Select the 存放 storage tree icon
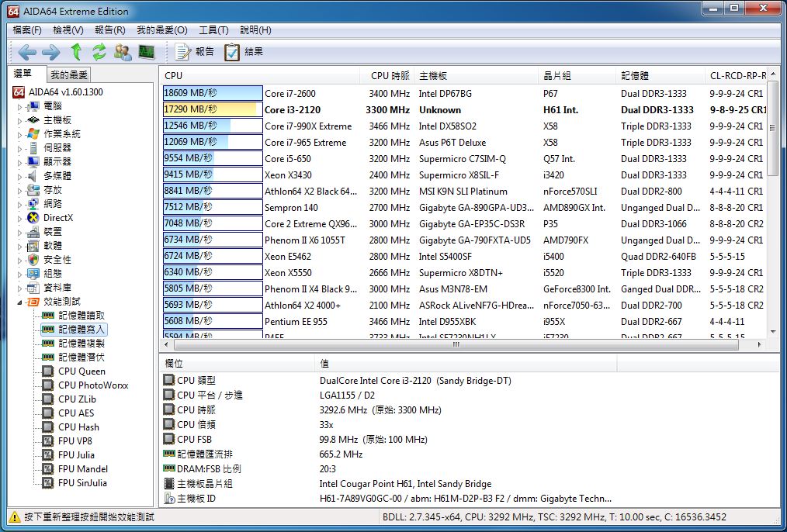This screenshot has height=532, width=787. [x=33, y=189]
